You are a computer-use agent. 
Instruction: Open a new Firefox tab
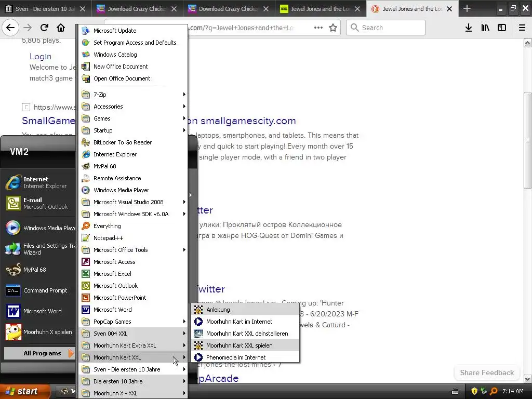point(467,8)
